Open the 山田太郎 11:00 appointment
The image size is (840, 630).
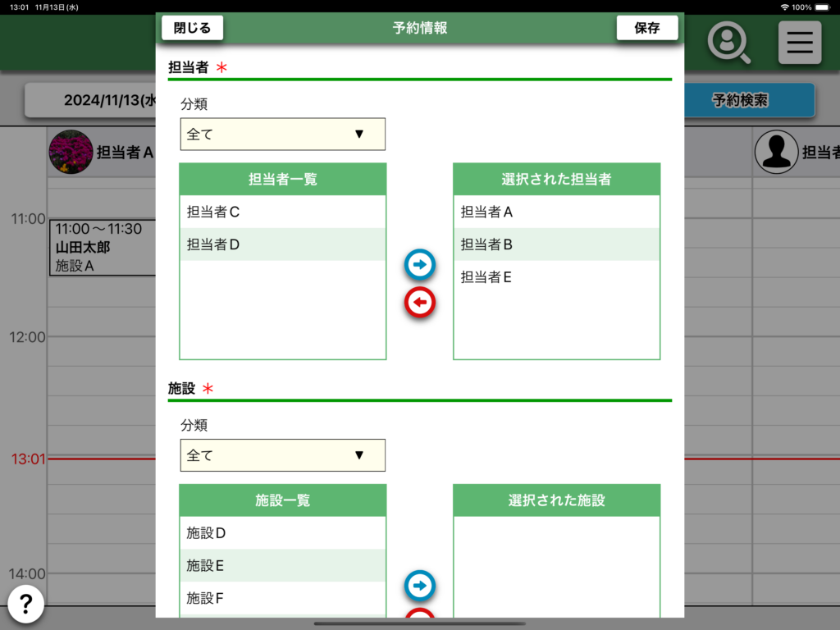coord(102,248)
